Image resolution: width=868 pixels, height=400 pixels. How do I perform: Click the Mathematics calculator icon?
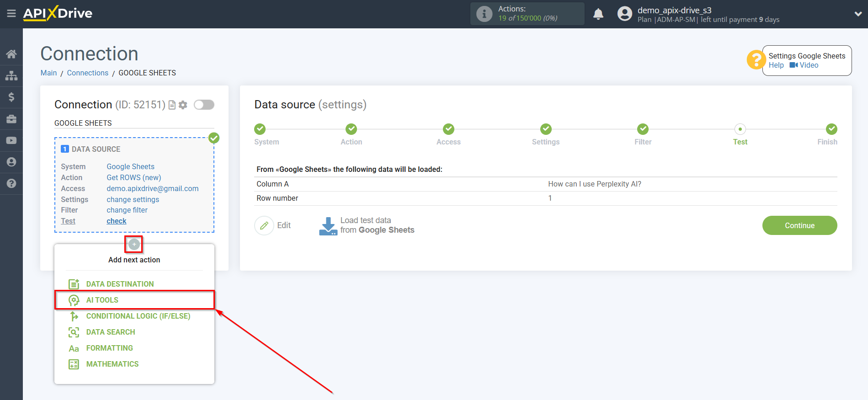[74, 364]
